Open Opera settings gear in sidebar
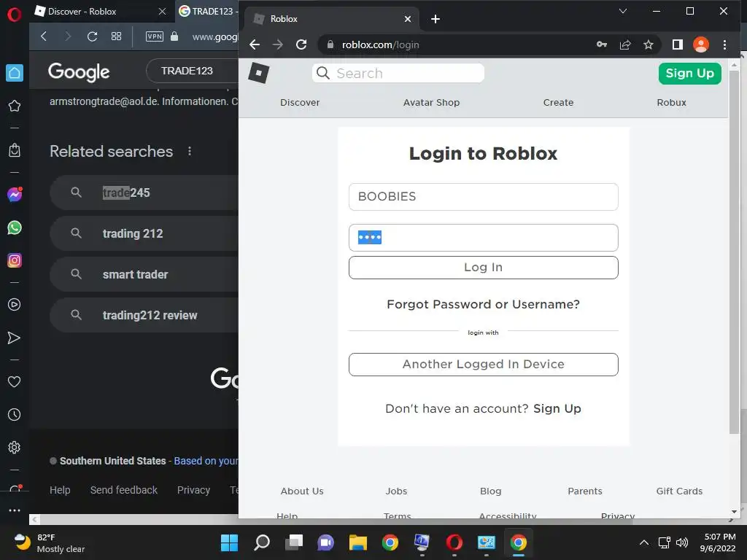Viewport: 747px width, 560px height. point(15,448)
